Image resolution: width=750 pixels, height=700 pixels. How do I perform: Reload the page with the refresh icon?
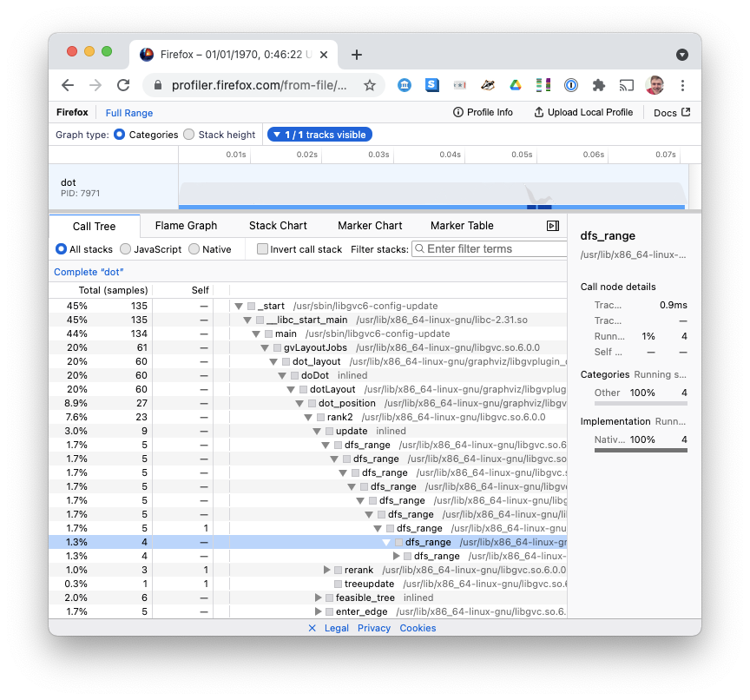point(123,85)
